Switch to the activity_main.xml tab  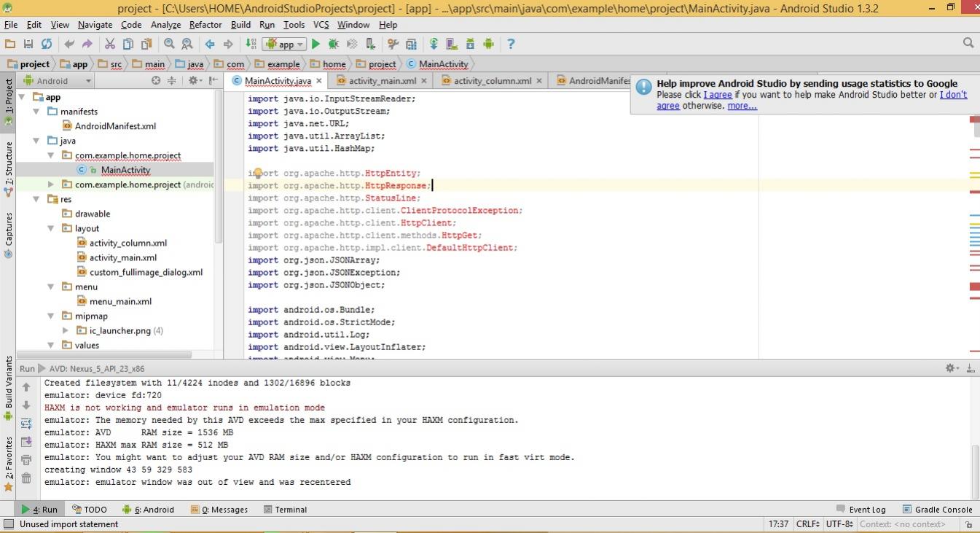pyautogui.click(x=382, y=81)
